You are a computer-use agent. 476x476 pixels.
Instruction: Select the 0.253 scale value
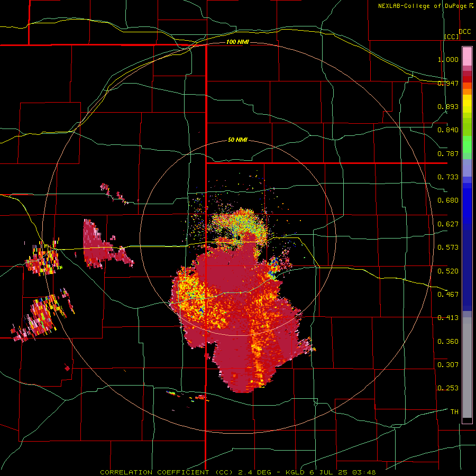pos(448,388)
